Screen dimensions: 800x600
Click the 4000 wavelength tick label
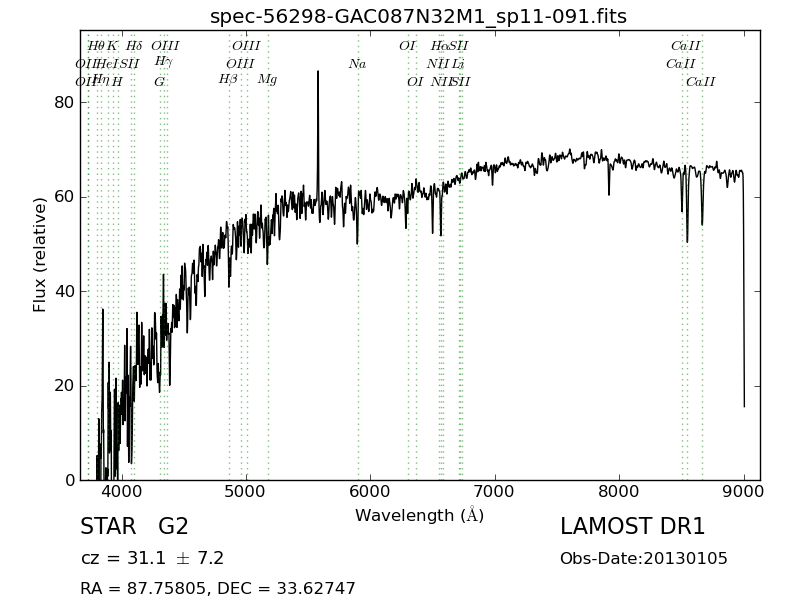pos(121,491)
